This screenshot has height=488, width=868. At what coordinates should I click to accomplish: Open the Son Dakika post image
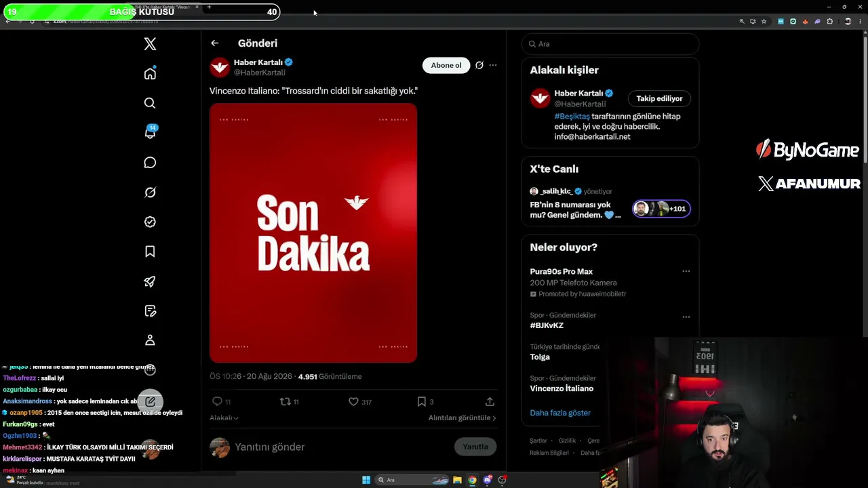(313, 232)
